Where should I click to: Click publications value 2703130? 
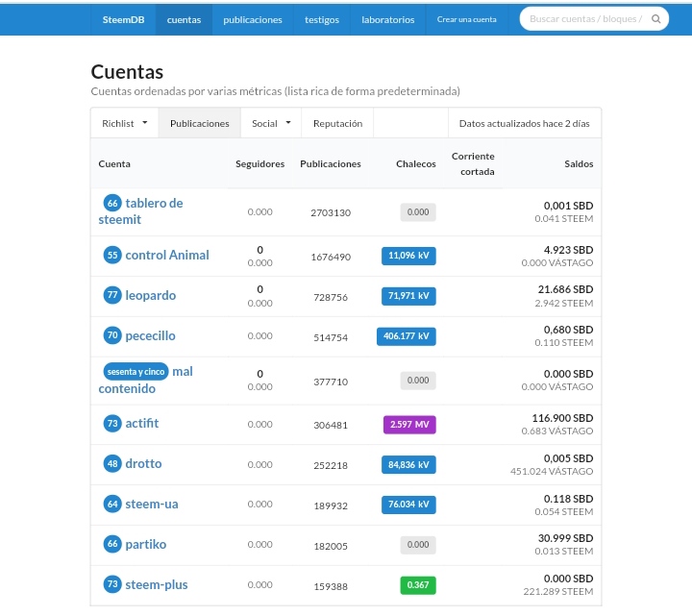(x=331, y=212)
